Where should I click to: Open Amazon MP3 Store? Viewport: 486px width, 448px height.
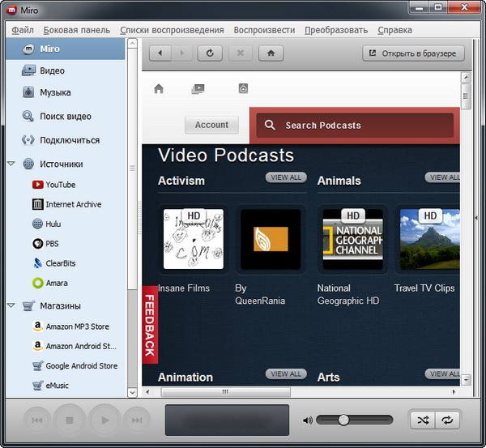pos(77,326)
